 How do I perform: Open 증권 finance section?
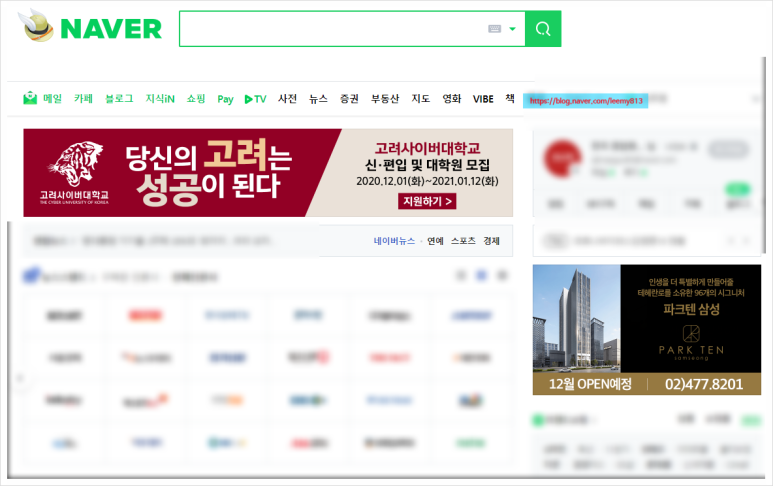(350, 99)
